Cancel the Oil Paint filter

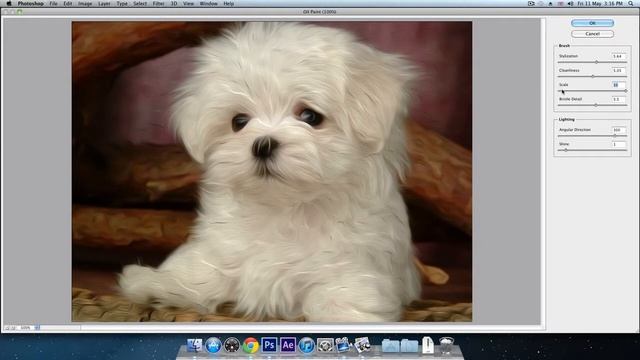(592, 34)
